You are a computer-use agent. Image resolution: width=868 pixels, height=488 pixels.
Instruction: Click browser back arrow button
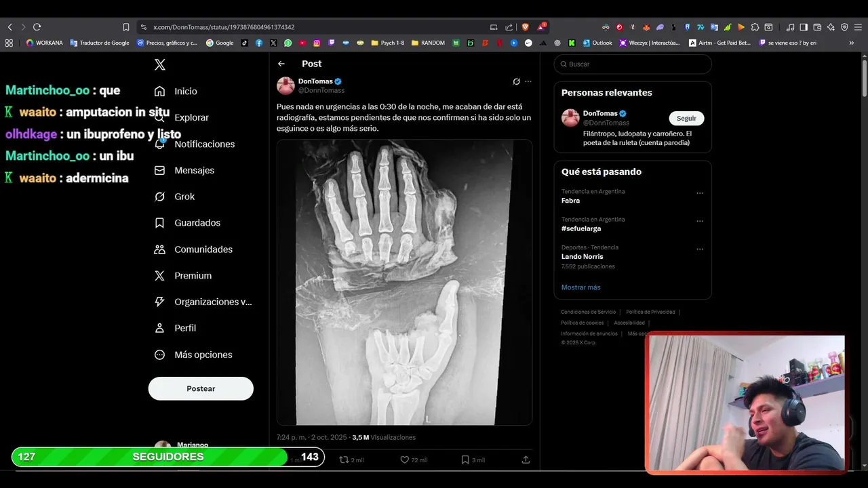point(9,27)
